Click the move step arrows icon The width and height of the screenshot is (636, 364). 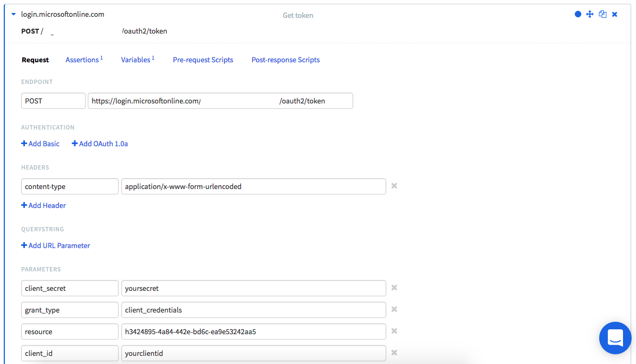click(590, 14)
